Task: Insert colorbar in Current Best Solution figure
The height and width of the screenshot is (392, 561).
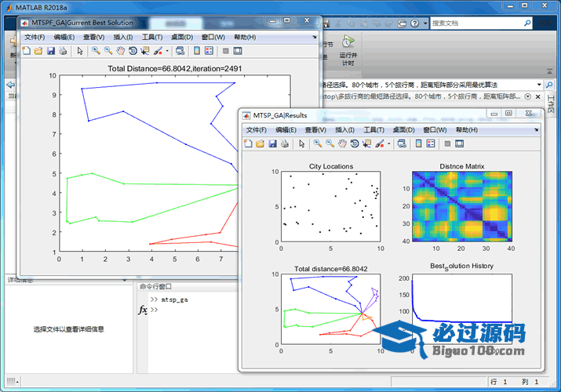Action: pyautogui.click(x=197, y=51)
